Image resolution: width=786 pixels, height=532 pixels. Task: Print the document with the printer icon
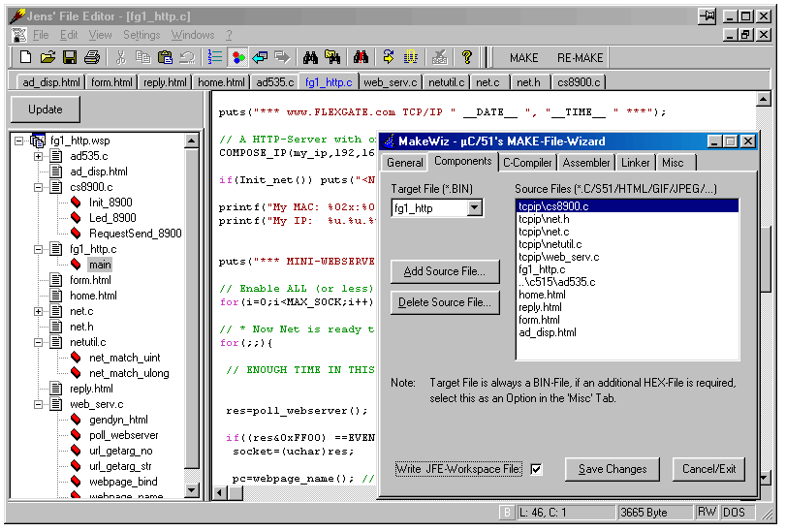coord(91,57)
